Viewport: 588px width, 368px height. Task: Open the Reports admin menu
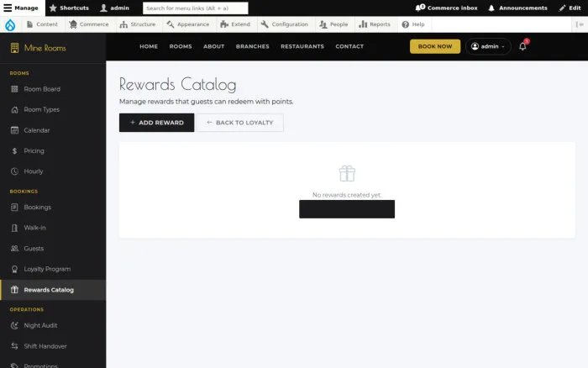375,24
